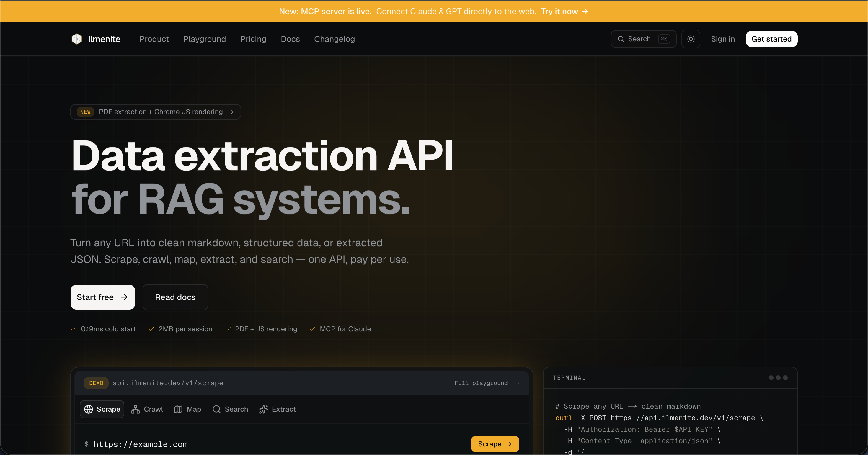This screenshot has width=868, height=455.
Task: Select the Map tab in the demo
Action: (x=187, y=409)
